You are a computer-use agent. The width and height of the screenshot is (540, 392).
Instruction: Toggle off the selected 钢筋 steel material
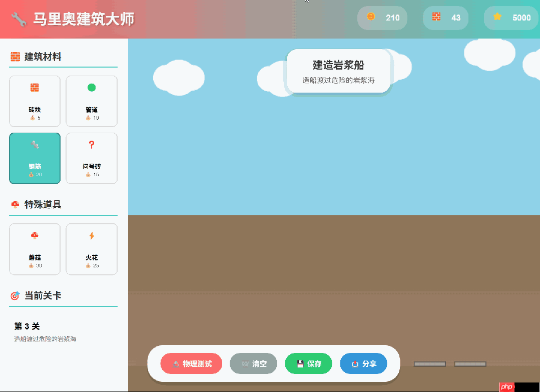pyautogui.click(x=35, y=158)
